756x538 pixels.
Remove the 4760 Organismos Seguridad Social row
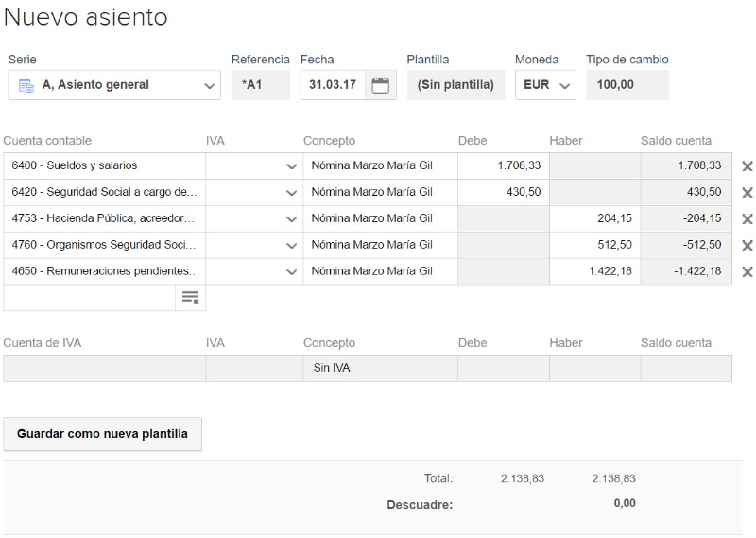[x=747, y=245]
